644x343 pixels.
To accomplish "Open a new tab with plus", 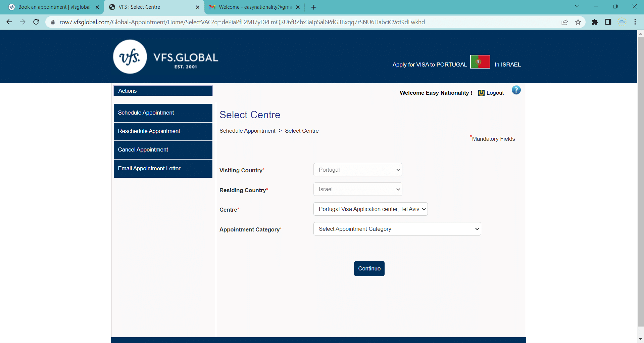I will tap(314, 7).
